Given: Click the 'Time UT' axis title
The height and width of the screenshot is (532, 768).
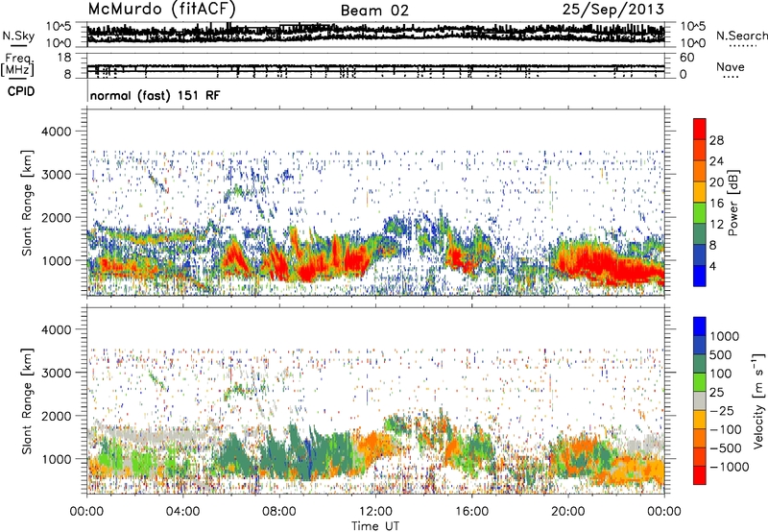Looking at the screenshot, I should coord(375,525).
